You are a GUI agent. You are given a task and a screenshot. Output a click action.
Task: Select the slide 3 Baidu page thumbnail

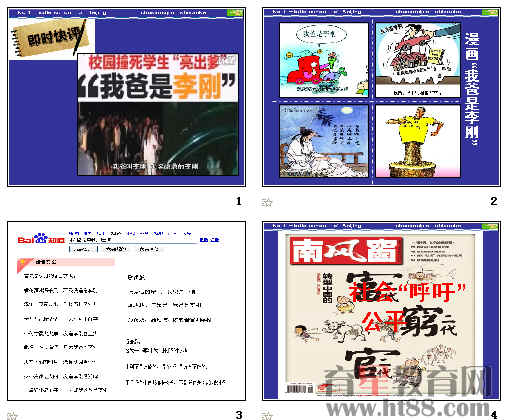coord(127,311)
